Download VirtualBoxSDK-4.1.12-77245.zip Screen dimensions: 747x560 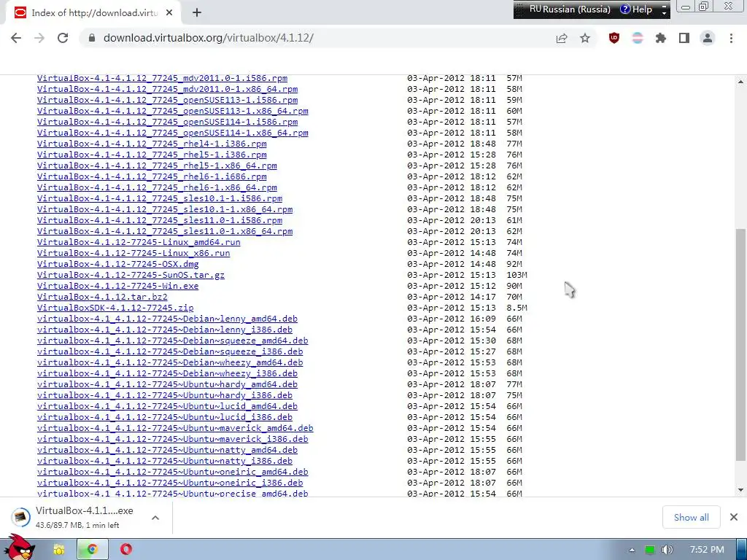[x=115, y=308]
